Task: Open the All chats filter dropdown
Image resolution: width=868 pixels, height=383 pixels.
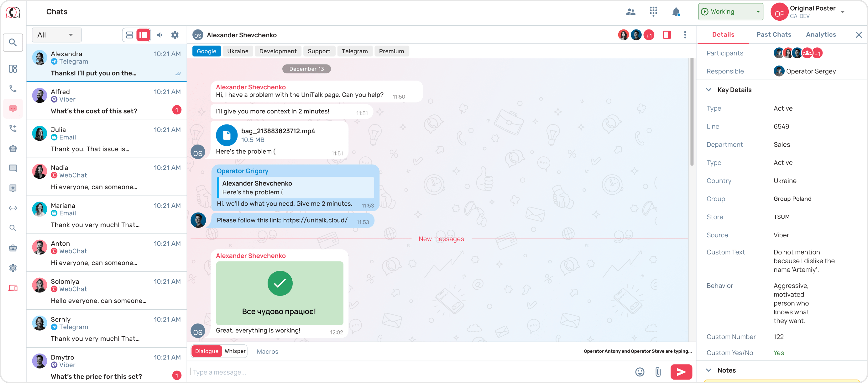Action: [56, 35]
